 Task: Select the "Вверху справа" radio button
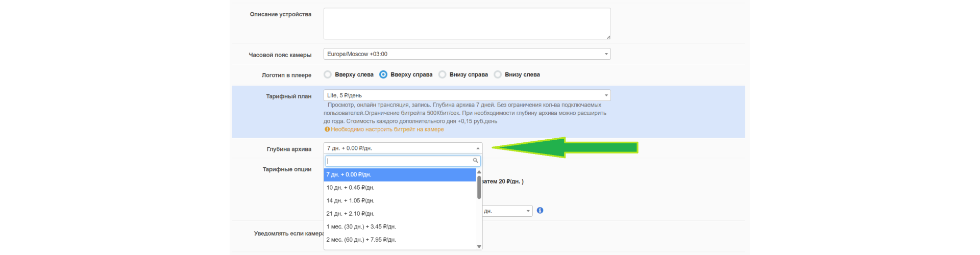(x=383, y=74)
